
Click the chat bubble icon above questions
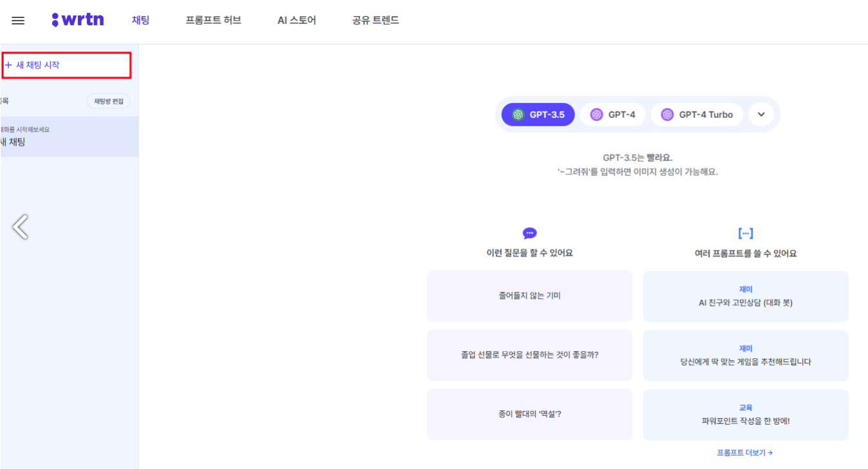tap(530, 233)
